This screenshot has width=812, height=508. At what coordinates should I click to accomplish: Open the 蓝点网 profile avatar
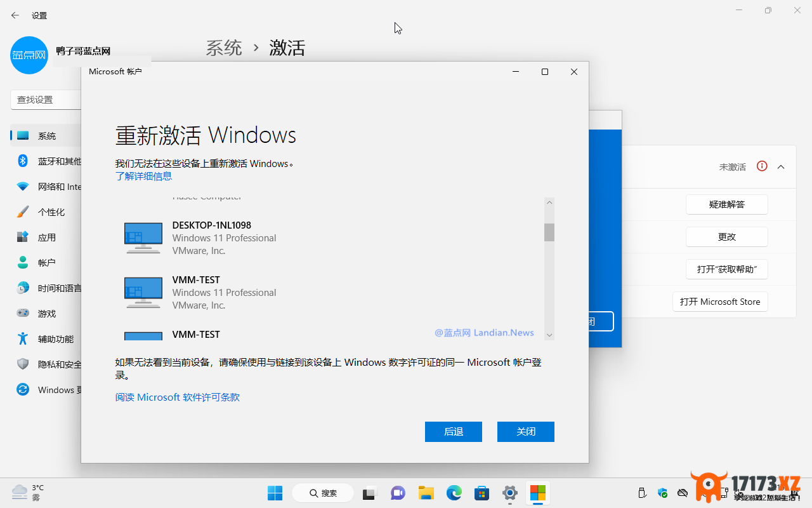(29, 55)
